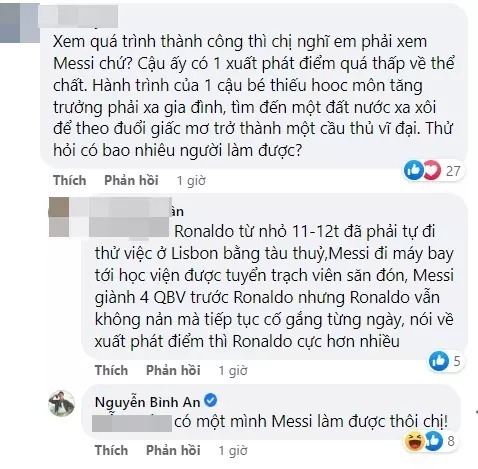This screenshot has width=478, height=469.
Task: Click the like icon beside the 8 count
Action: 434,441
